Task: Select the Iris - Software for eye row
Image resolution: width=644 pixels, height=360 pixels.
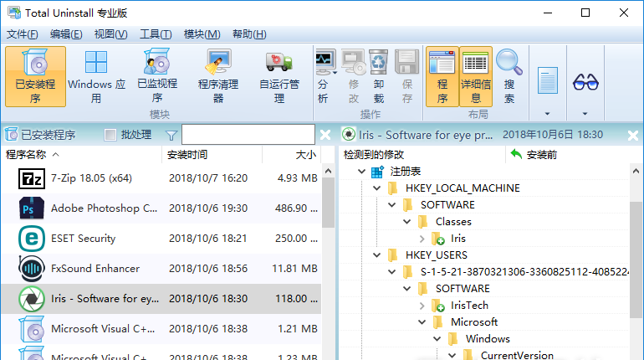Action: pos(161,299)
